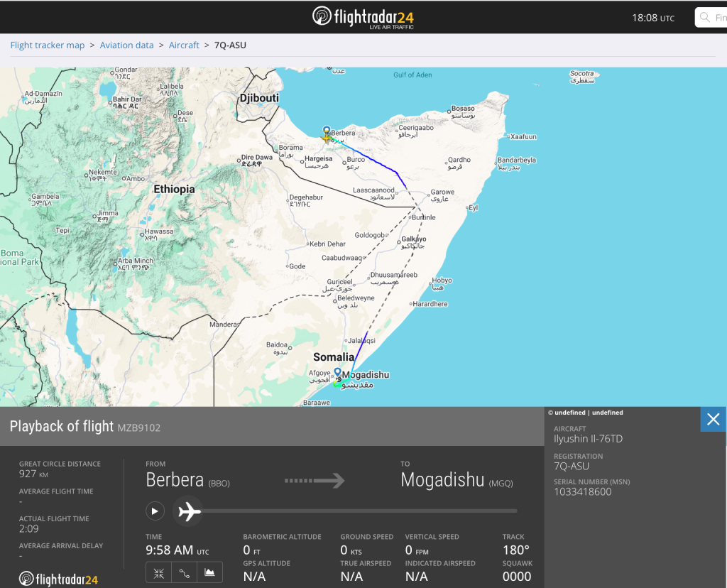
Task: Click the search magnifier icon at top right
Action: [x=705, y=18]
